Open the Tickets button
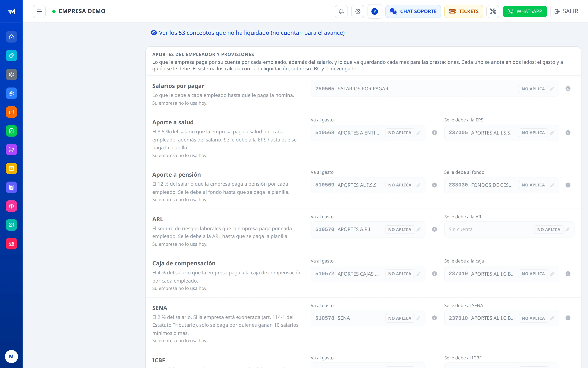The image size is (588, 368). click(x=463, y=11)
